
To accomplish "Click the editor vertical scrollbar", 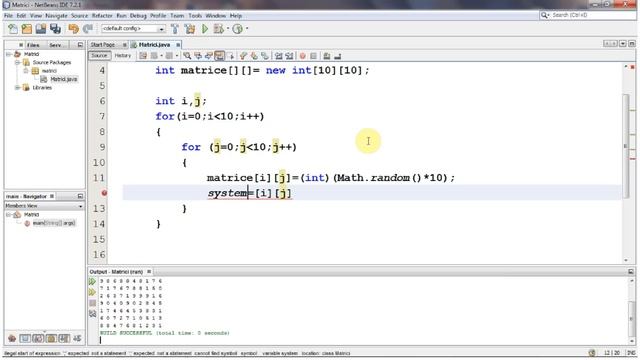I will coord(626,146).
